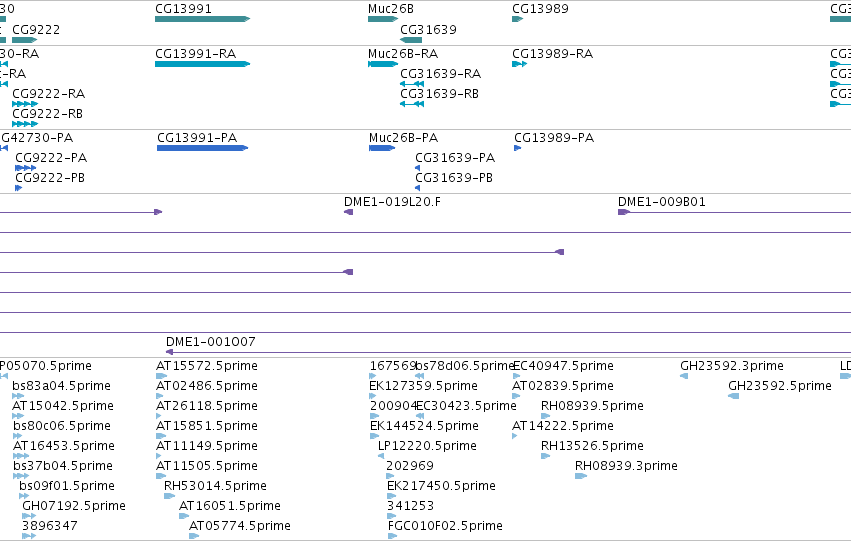Select the 341253 EST feature
Viewport: 851px width, 541px height.
(391, 516)
